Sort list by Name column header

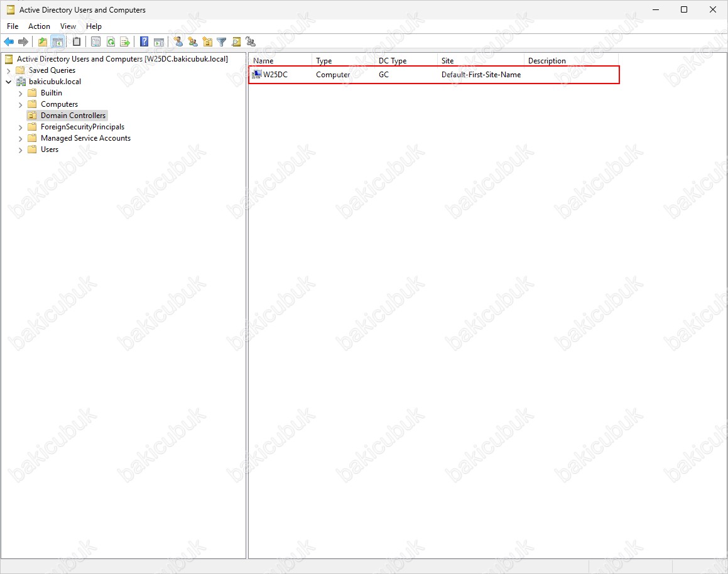point(280,61)
